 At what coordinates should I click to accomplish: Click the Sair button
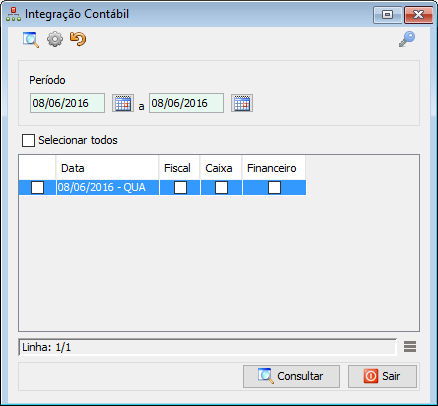382,376
